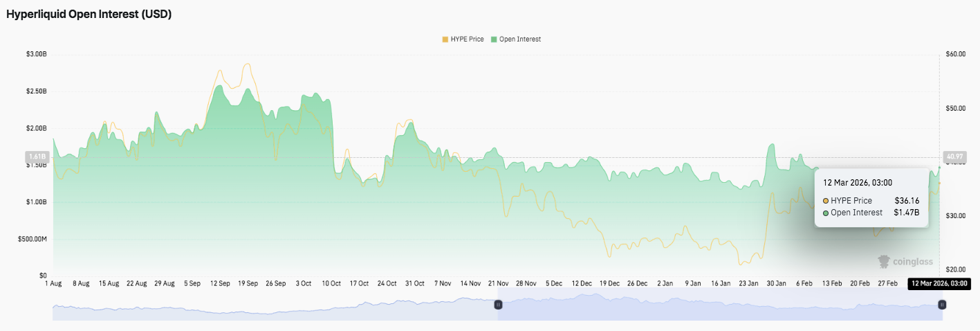Grab the right range slider handle
The width and height of the screenshot is (980, 331).
pos(941,305)
